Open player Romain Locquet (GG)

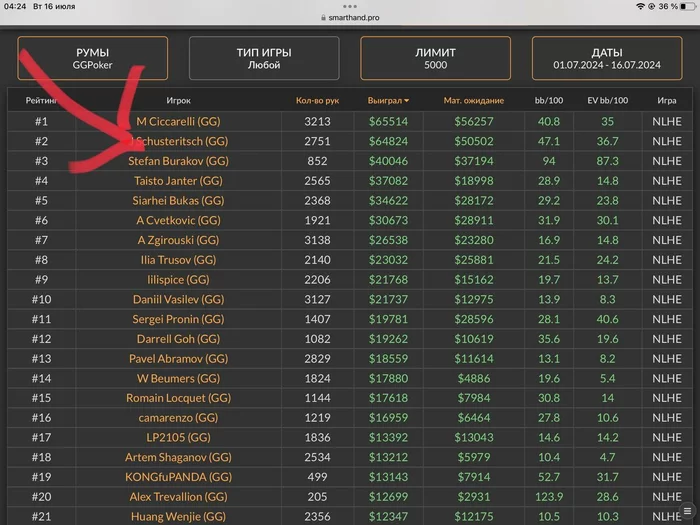tap(179, 398)
